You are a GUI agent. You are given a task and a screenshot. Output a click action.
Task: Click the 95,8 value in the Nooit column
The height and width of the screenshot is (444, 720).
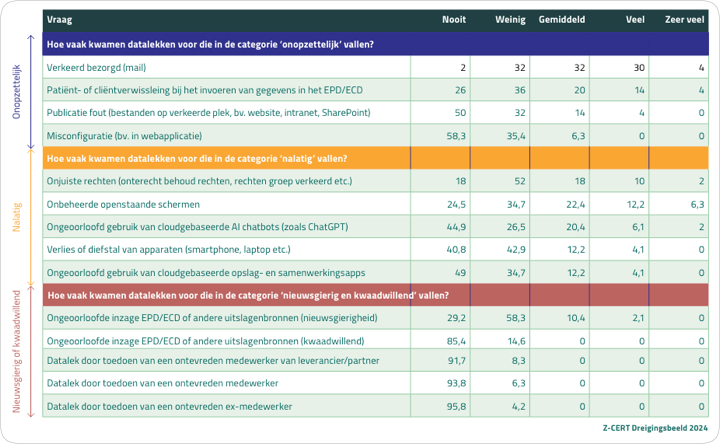455,407
